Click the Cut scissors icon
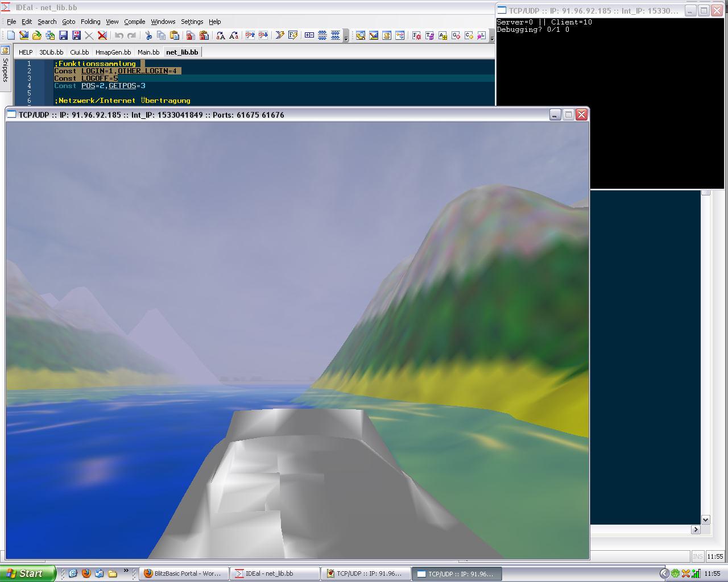Screen dimensions: 728x582 click(148, 35)
